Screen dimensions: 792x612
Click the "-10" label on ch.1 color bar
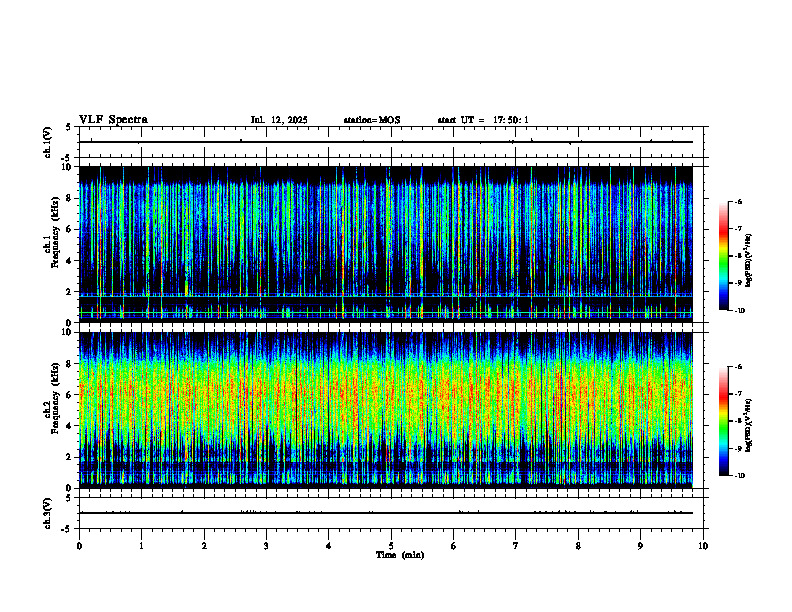739,311
